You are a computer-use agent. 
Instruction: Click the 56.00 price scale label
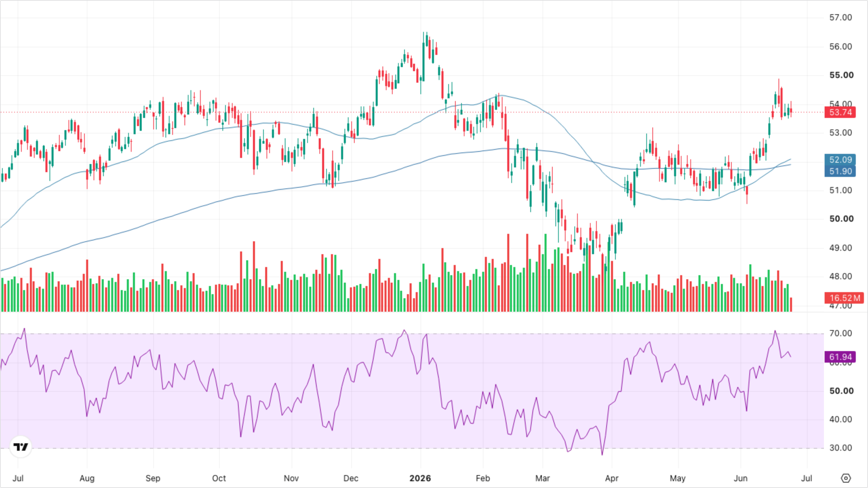click(841, 46)
